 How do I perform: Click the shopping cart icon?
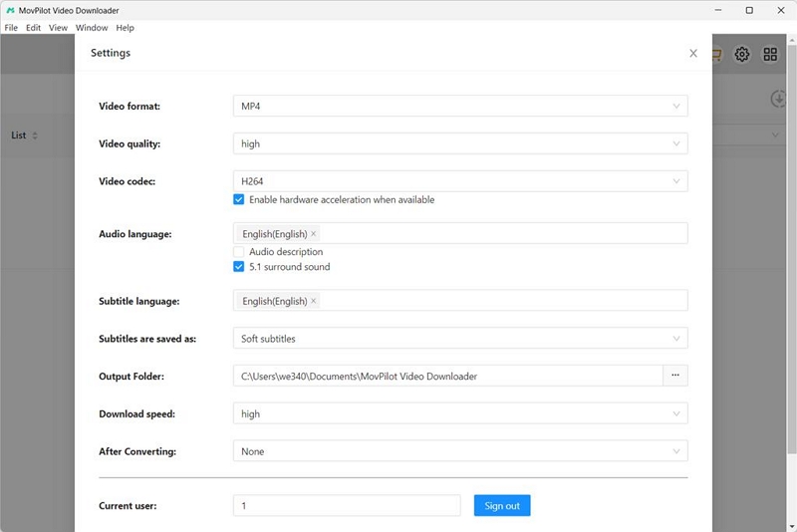pyautogui.click(x=716, y=55)
